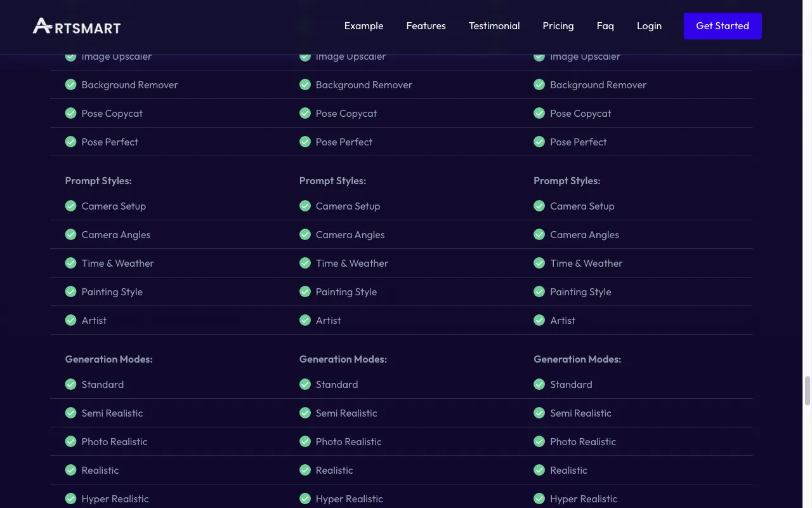This screenshot has width=812, height=508.
Task: Click 'Hyper Realistic' text in middle column
Action: pos(350,499)
